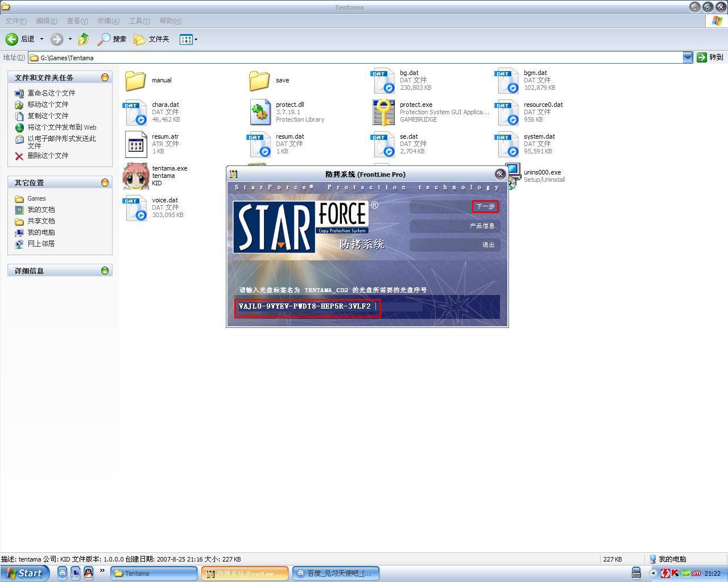Select the resum.atr file icon
The height and width of the screenshot is (582, 728).
click(x=135, y=144)
